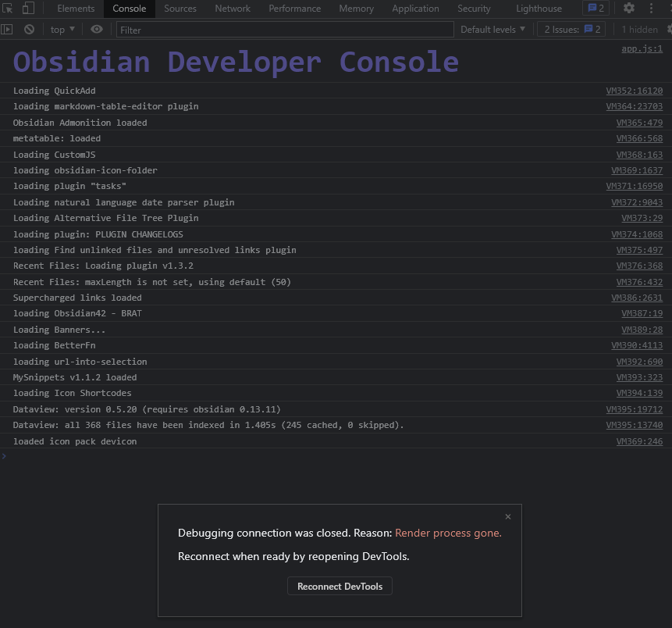Toggle the live expression eye icon
672x628 pixels.
pyautogui.click(x=97, y=29)
